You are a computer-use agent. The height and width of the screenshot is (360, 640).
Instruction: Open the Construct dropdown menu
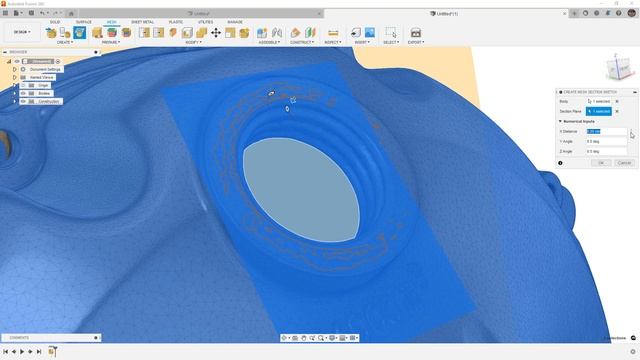click(x=302, y=42)
